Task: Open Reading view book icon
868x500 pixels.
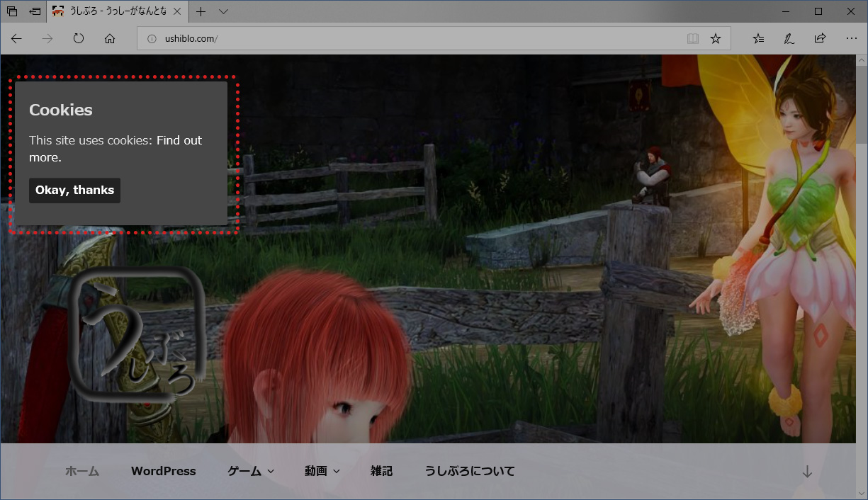Action: point(692,38)
